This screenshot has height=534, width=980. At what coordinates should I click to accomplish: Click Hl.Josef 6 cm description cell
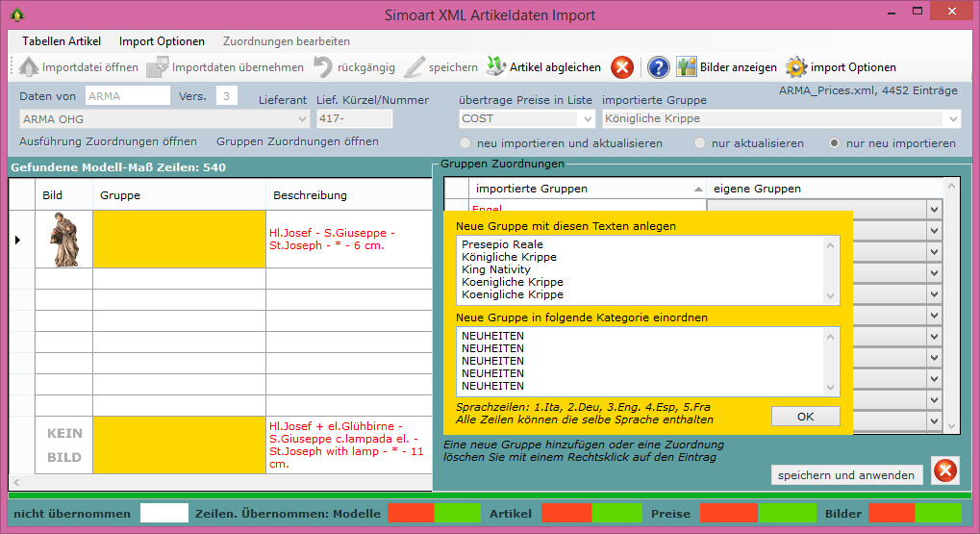(349, 240)
